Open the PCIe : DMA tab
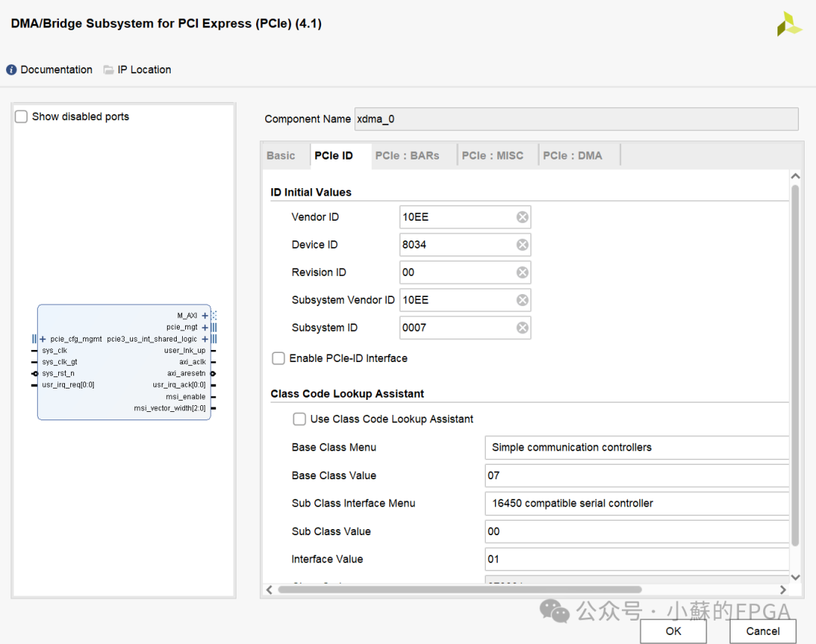 coord(573,156)
